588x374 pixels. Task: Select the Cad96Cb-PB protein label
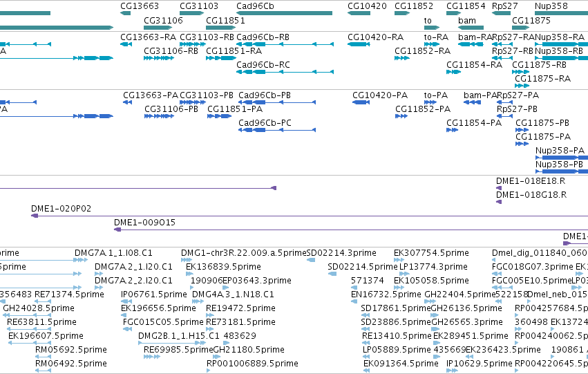pos(265,95)
